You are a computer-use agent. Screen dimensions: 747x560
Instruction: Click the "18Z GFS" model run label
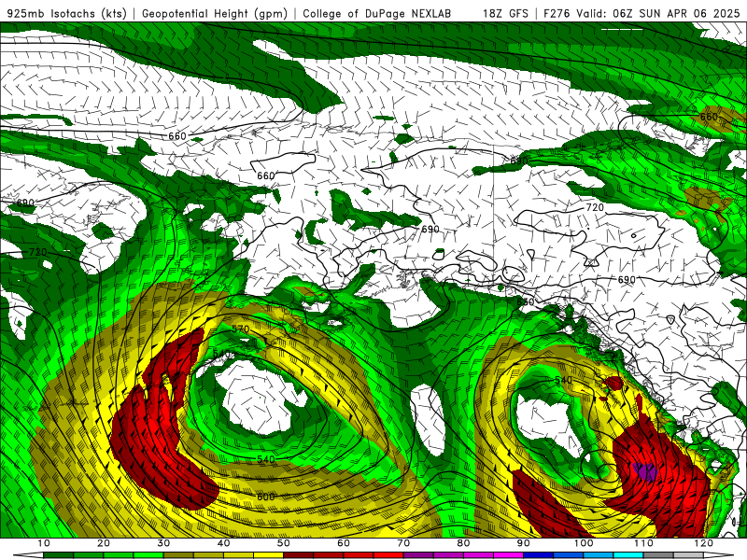[x=505, y=14]
